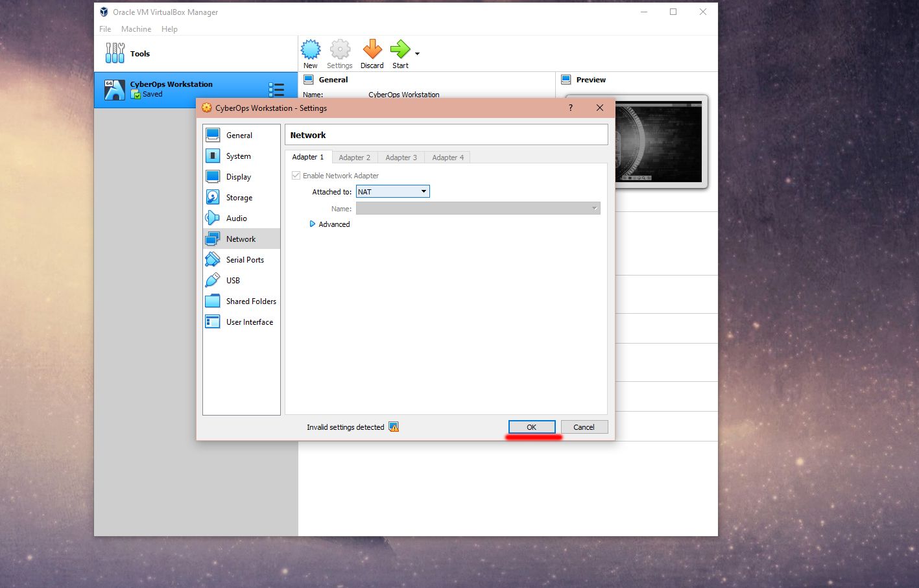Switch to the Adapter 3 tab

[401, 158]
